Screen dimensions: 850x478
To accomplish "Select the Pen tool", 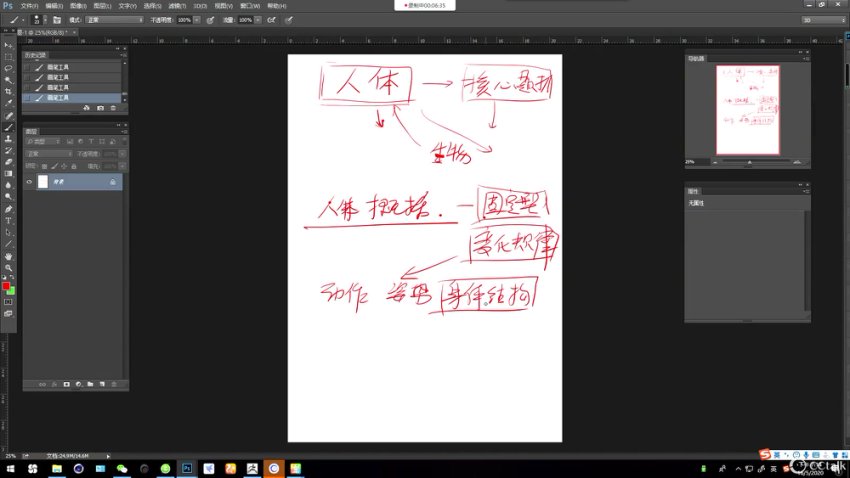I will pos(9,208).
